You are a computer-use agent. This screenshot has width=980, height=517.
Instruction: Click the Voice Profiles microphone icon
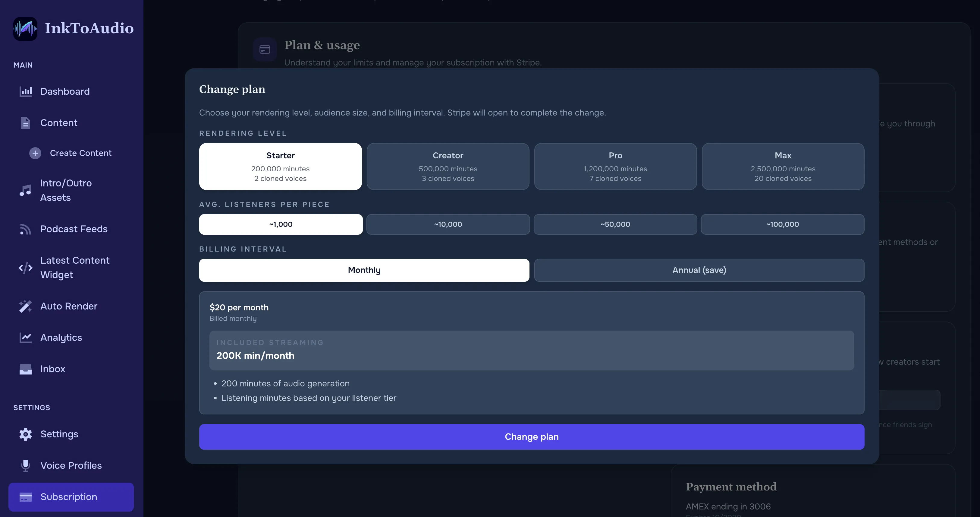tap(26, 465)
